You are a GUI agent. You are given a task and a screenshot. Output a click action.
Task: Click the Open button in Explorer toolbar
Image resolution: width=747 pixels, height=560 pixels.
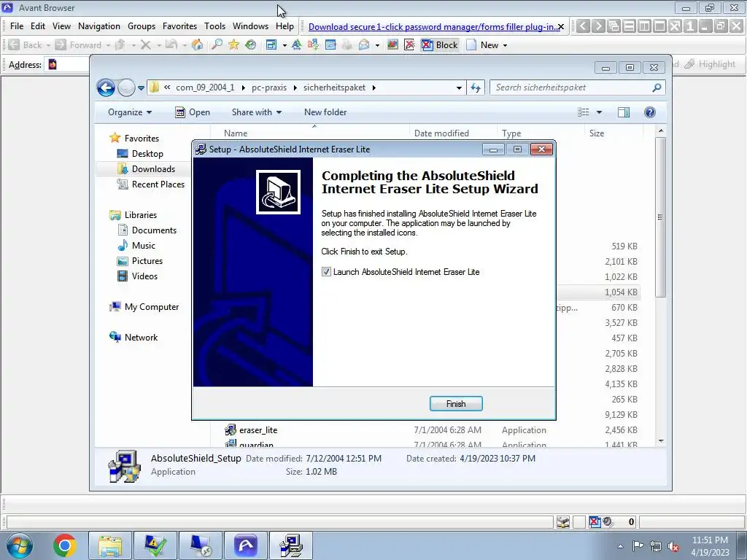(x=193, y=112)
